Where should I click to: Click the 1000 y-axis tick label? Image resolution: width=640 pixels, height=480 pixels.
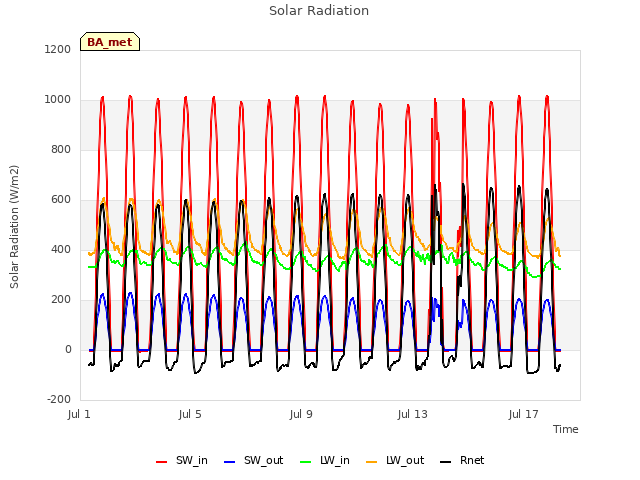click(x=58, y=100)
